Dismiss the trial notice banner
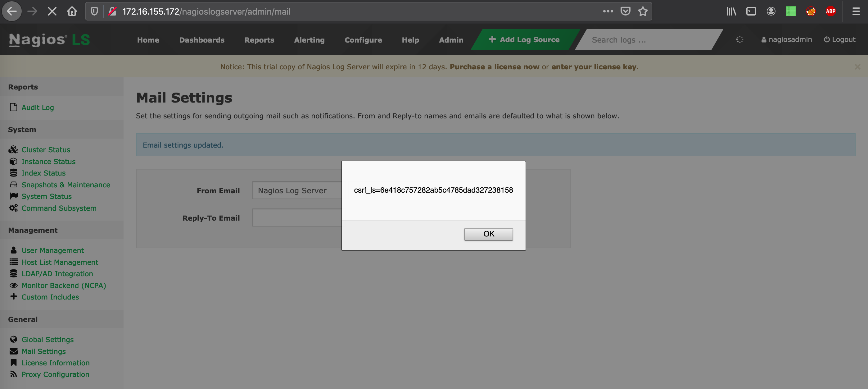 [857, 67]
